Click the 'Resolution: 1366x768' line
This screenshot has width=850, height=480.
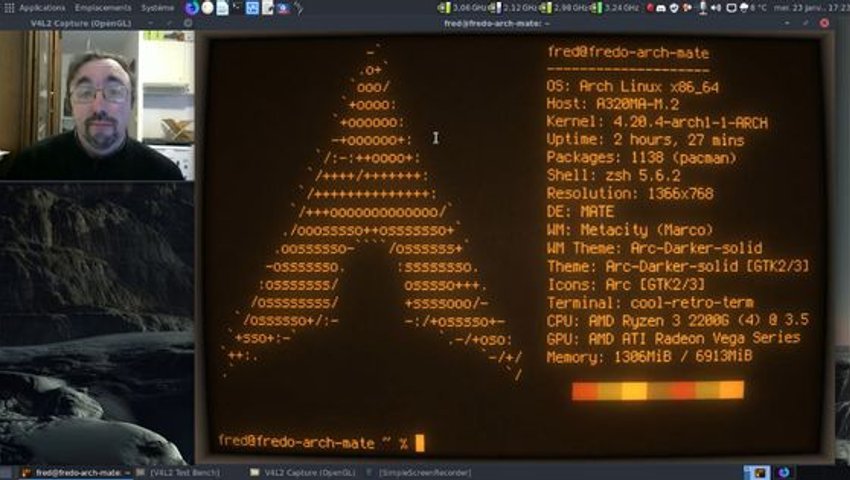coord(630,194)
